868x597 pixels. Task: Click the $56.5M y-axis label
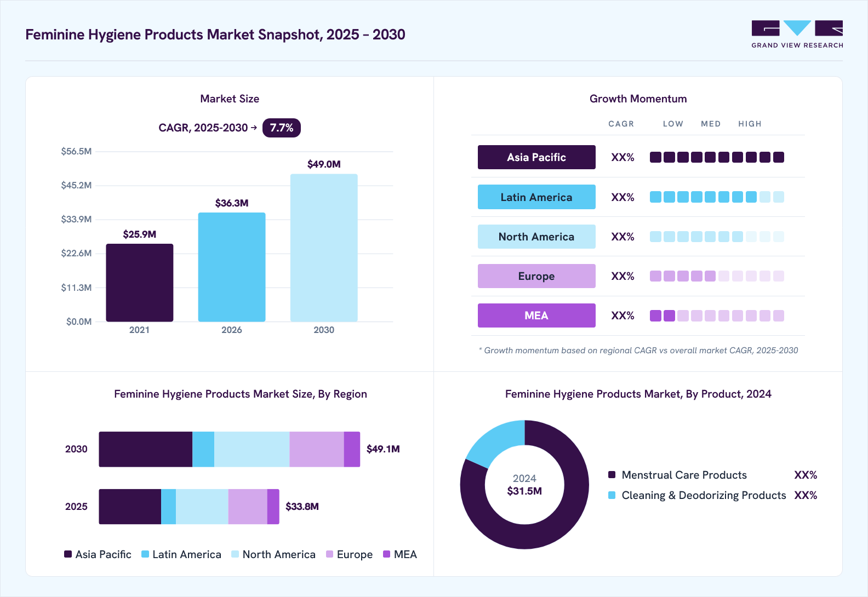76,151
